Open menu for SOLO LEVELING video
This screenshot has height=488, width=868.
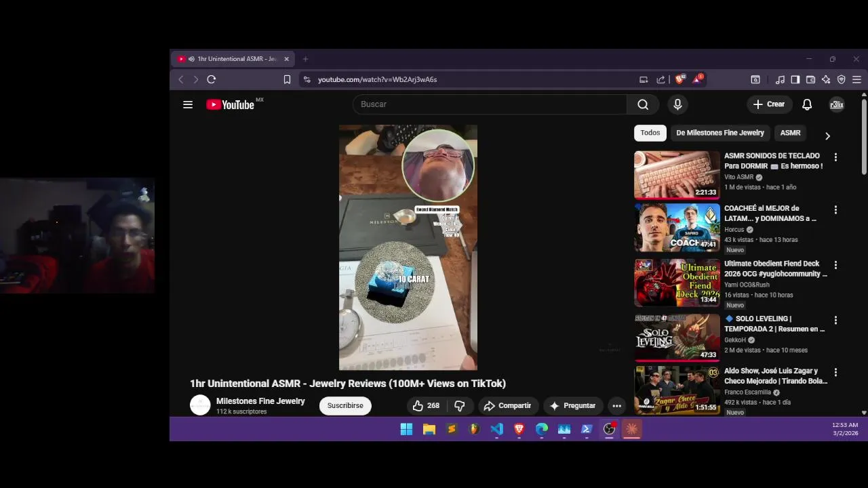click(835, 320)
